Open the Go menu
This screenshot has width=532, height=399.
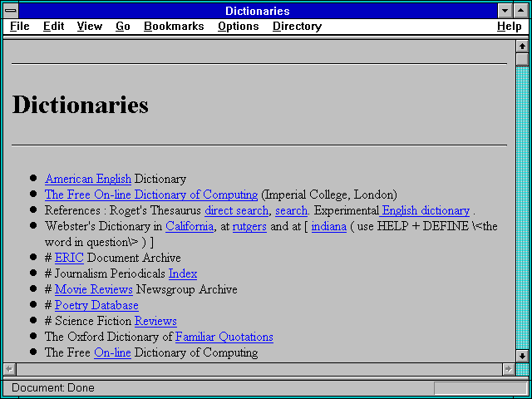(122, 27)
